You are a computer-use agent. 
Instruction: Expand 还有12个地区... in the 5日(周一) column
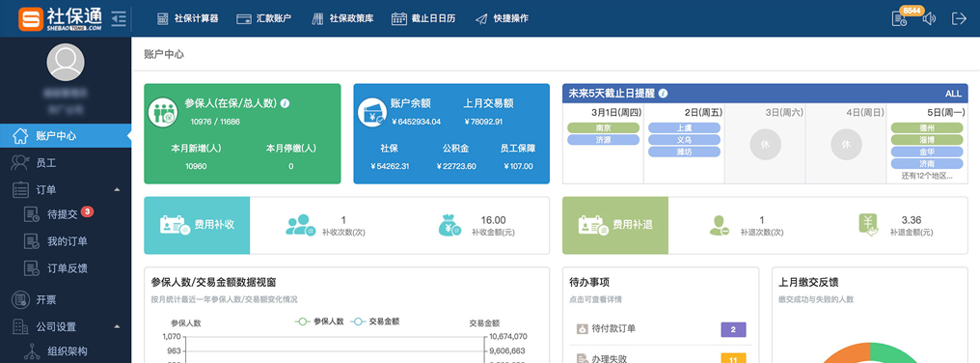point(927,176)
